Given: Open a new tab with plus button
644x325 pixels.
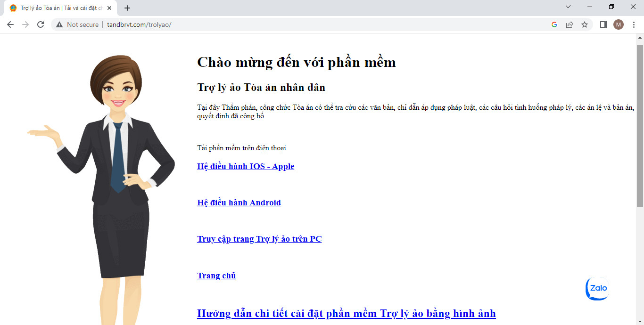Looking at the screenshot, I should coord(127,8).
